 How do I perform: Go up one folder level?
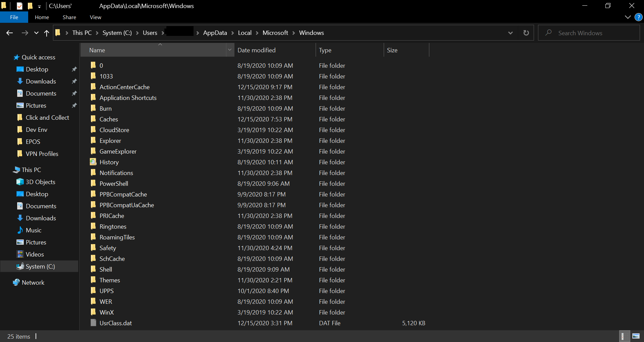coord(47,33)
